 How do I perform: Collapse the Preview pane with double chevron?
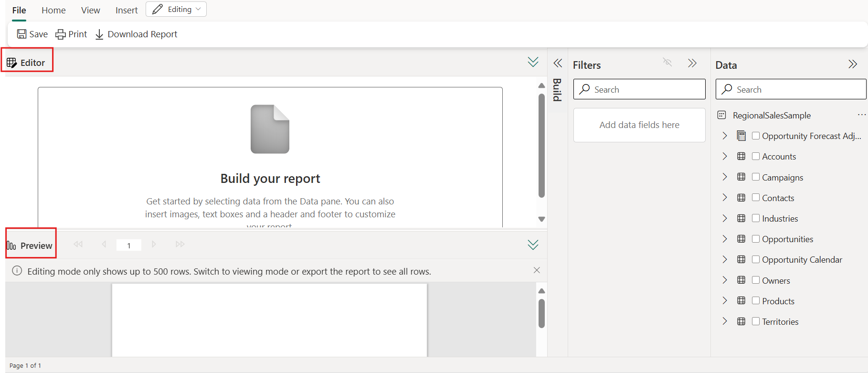point(533,245)
